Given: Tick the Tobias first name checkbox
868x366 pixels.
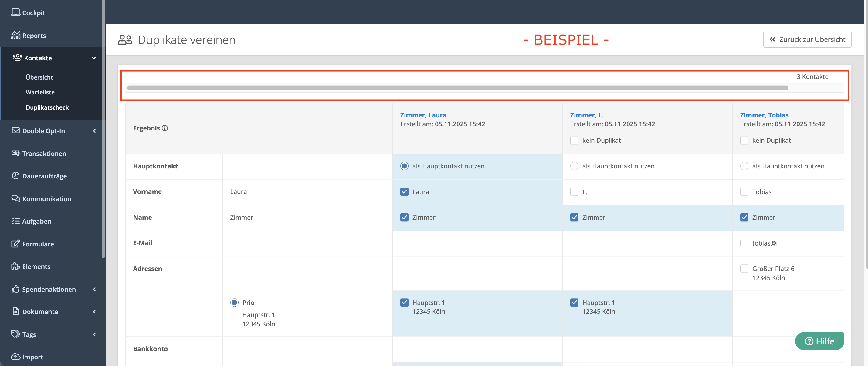Looking at the screenshot, I should (x=744, y=192).
